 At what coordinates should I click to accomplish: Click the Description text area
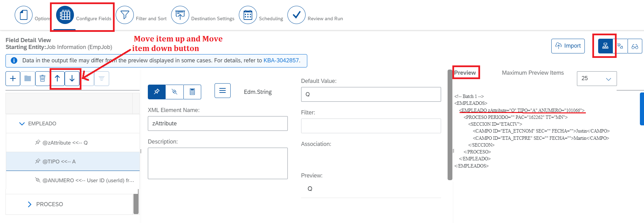point(218,163)
